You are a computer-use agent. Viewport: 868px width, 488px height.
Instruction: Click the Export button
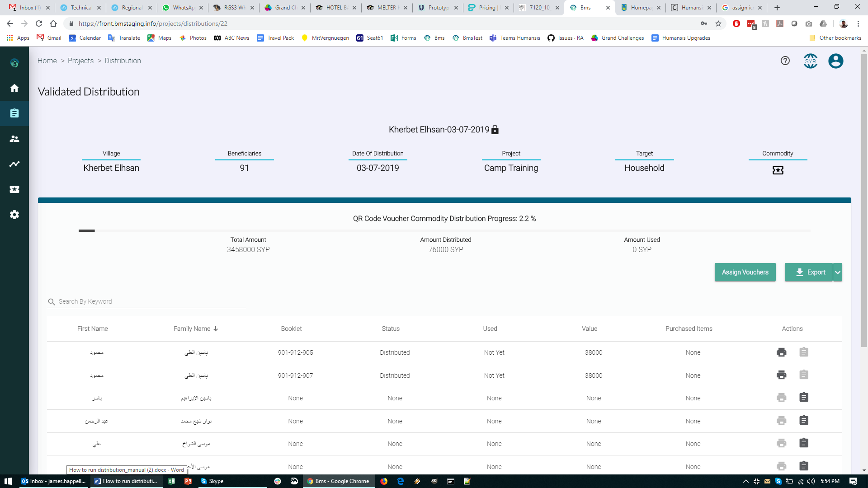click(x=809, y=272)
